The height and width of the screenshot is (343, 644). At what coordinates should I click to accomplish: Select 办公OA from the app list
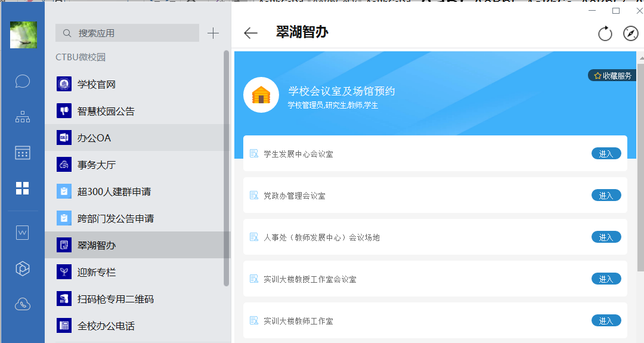(94, 138)
